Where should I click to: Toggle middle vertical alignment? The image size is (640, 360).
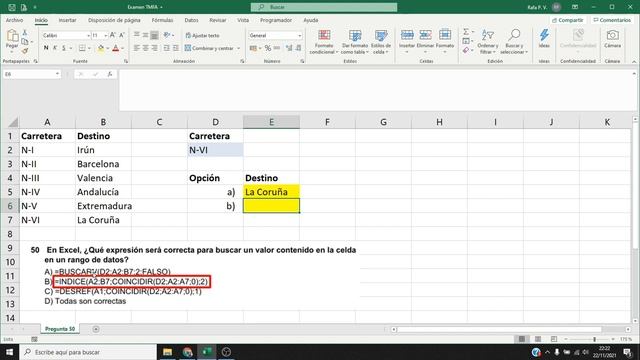[x=146, y=36]
